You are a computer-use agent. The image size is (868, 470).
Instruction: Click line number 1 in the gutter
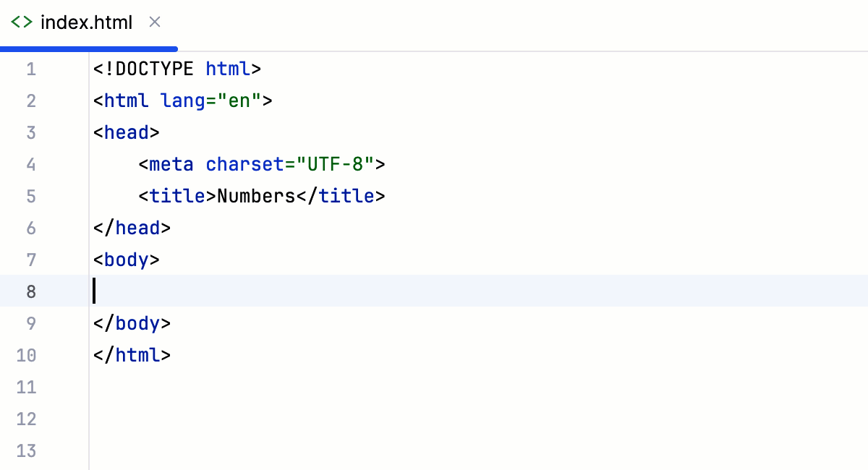31,69
